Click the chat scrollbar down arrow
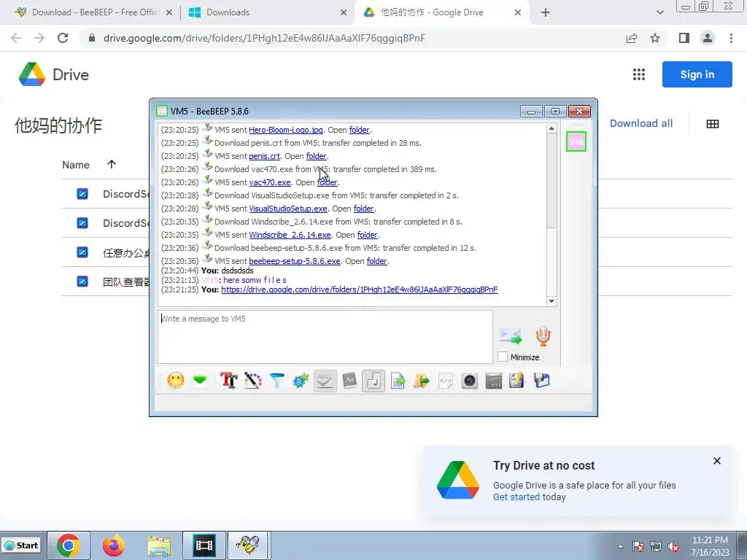Viewport: 747px width, 560px height. click(551, 301)
